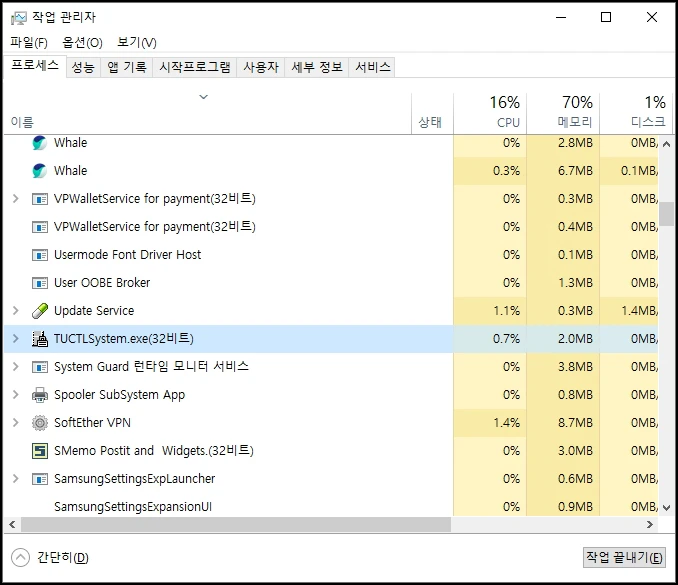Click the System Guard runtime monitor icon
This screenshot has width=678, height=585.
pyautogui.click(x=40, y=367)
